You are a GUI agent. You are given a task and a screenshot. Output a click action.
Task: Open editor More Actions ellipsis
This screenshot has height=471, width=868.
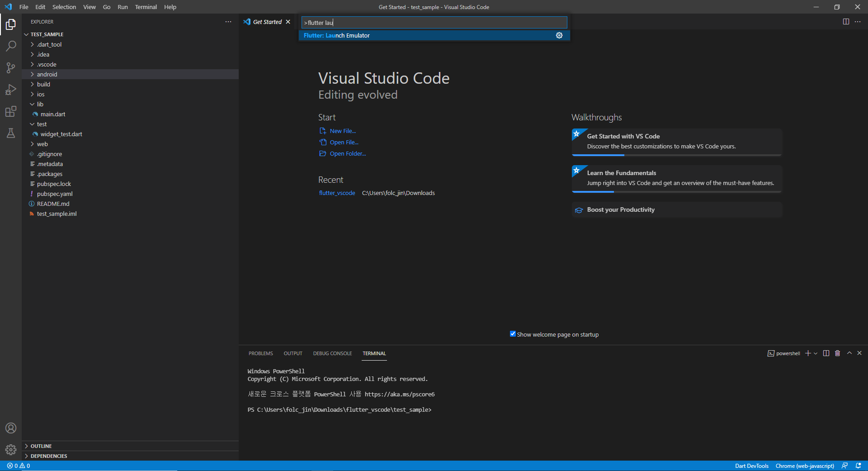point(858,22)
